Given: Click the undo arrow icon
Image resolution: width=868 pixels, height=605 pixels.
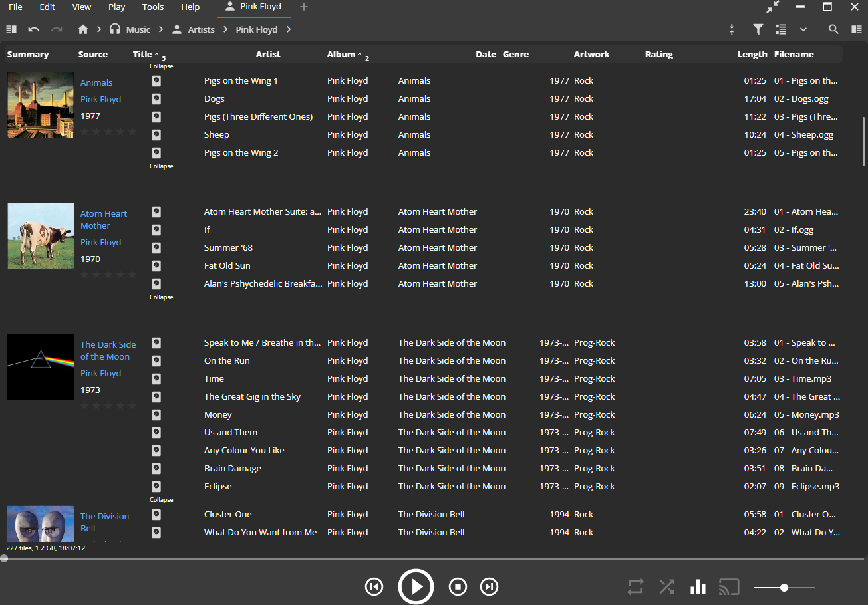Looking at the screenshot, I should click(34, 29).
